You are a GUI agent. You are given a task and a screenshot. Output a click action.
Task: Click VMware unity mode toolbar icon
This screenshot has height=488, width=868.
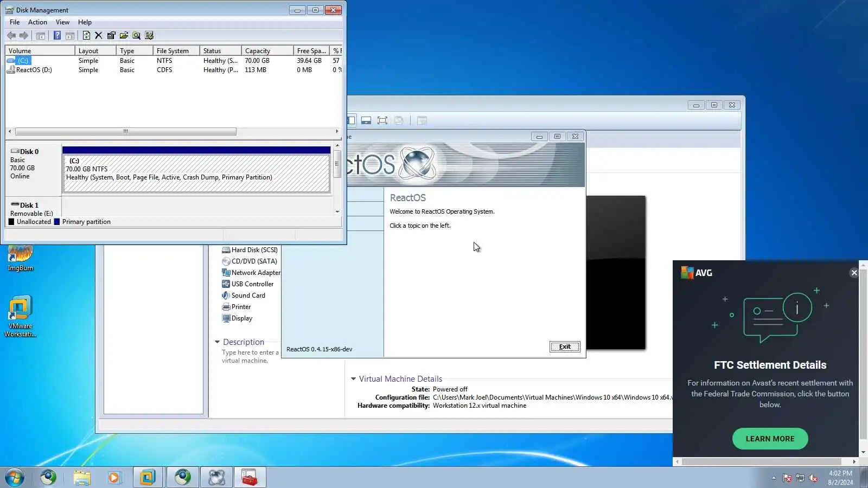[x=399, y=120]
